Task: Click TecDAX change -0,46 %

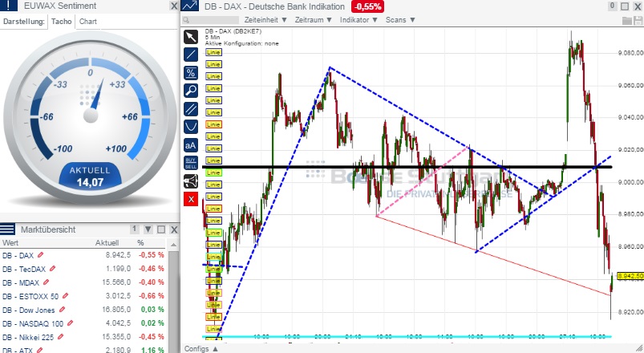Action: (x=151, y=269)
